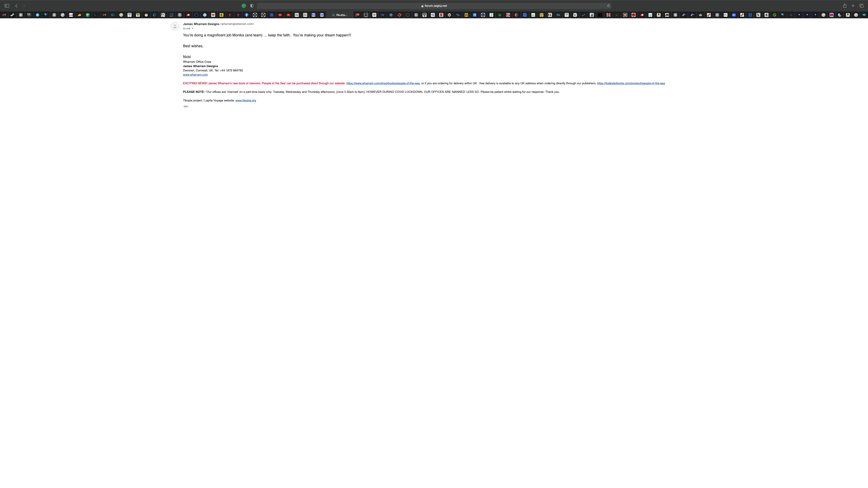The height and width of the screenshot is (488, 868).
Task: Add a new tab with the plus icon
Action: [x=853, y=6]
